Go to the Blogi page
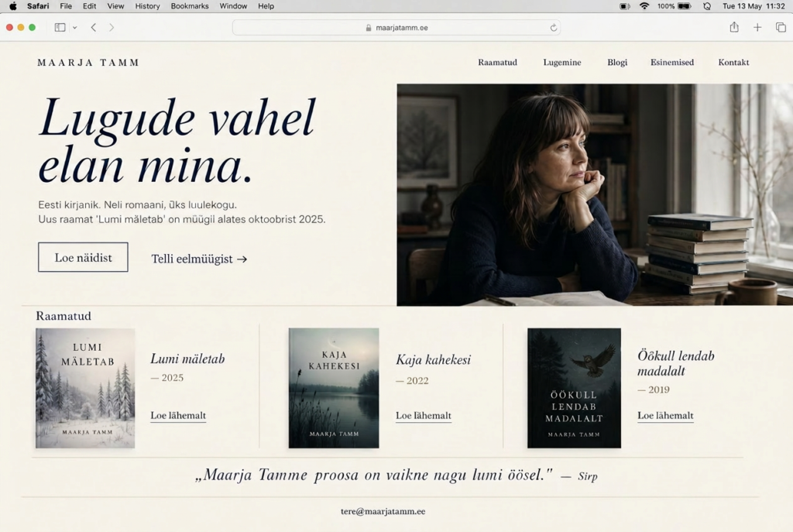Image resolution: width=793 pixels, height=532 pixels. tap(617, 62)
